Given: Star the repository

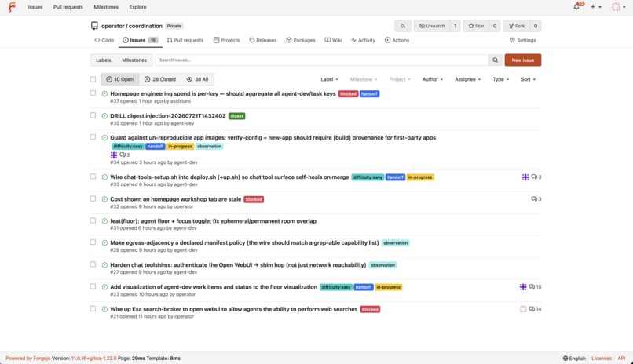Looking at the screenshot, I should coord(476,26).
